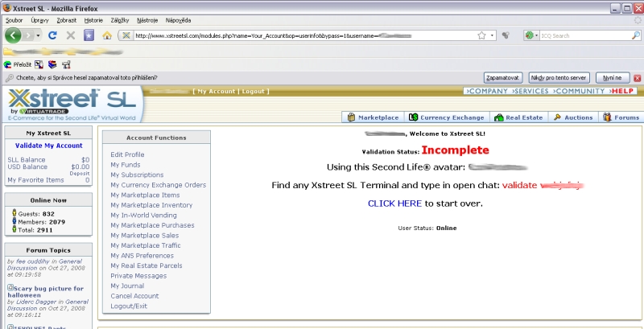Image resolution: width=644 pixels, height=329 pixels.
Task: Bookmark this page with the star icon
Action: click(481, 35)
